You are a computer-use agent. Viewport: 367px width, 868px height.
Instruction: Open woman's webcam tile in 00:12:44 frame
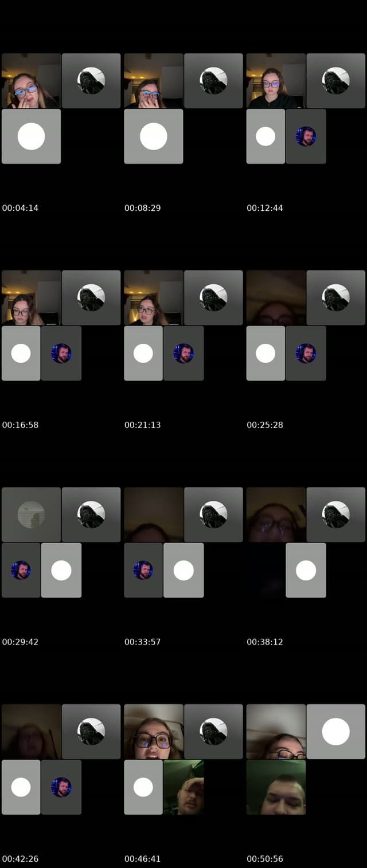tap(276, 81)
